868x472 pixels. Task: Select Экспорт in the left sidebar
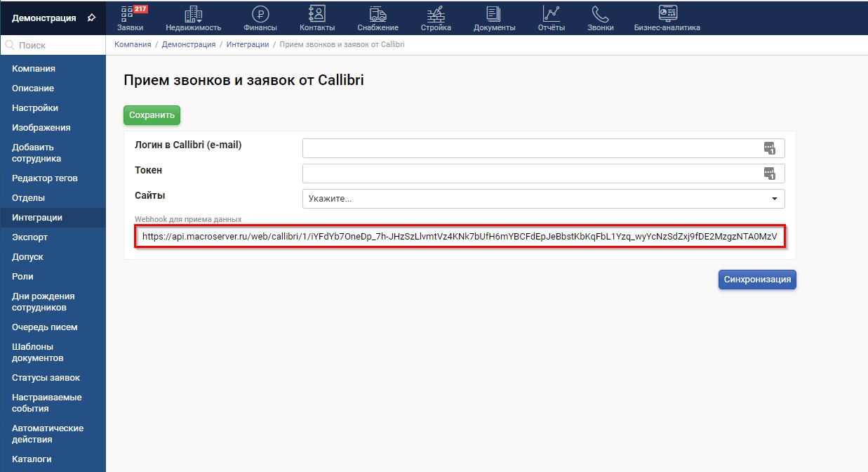(29, 237)
